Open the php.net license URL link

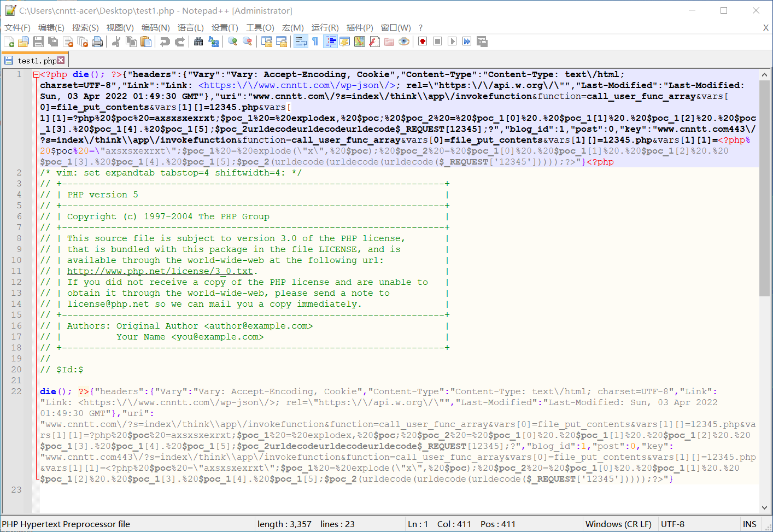pyautogui.click(x=160, y=271)
